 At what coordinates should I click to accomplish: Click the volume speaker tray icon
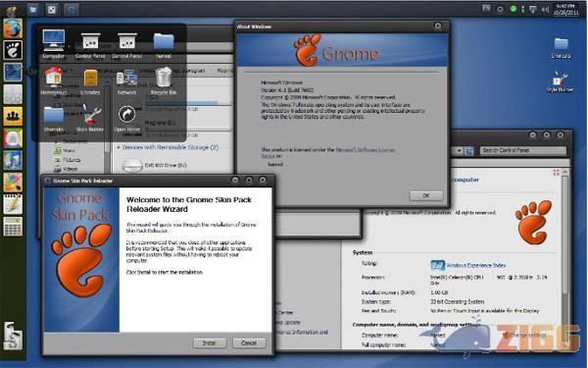[545, 10]
